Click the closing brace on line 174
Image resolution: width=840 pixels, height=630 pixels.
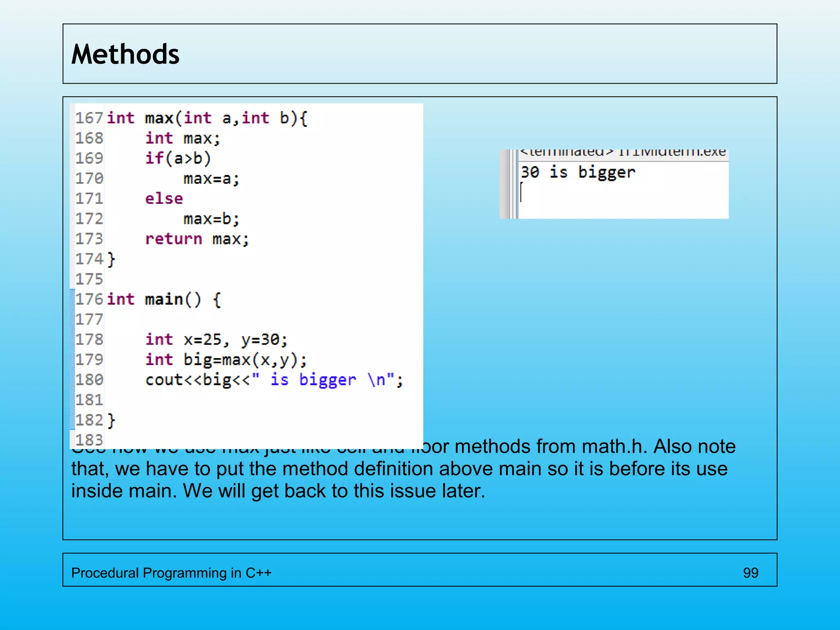tap(111, 259)
